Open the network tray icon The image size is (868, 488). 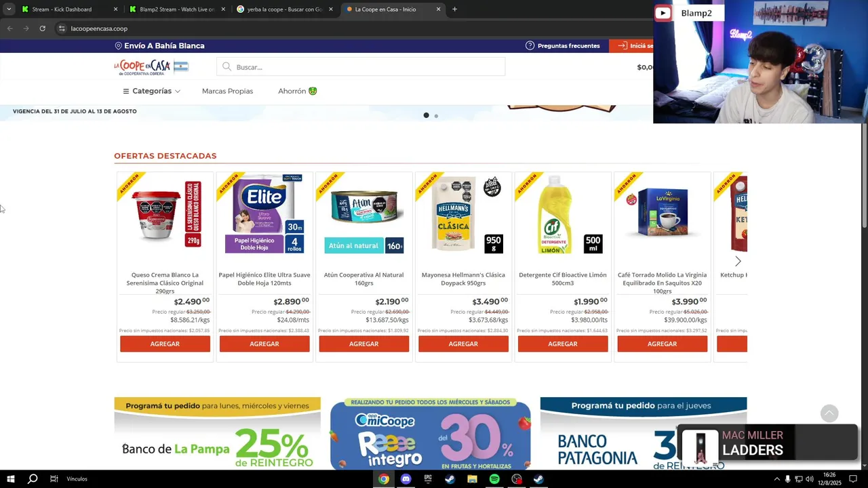[798, 479]
